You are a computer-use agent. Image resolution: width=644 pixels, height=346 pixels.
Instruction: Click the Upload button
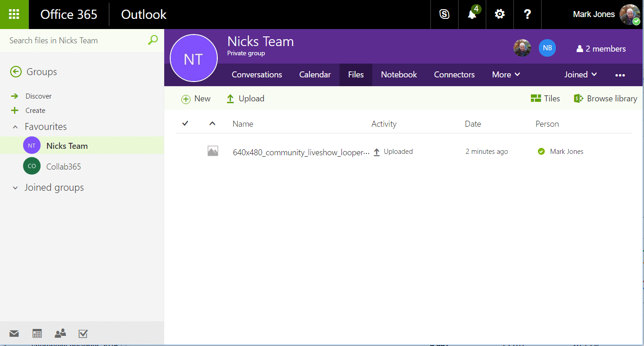245,99
